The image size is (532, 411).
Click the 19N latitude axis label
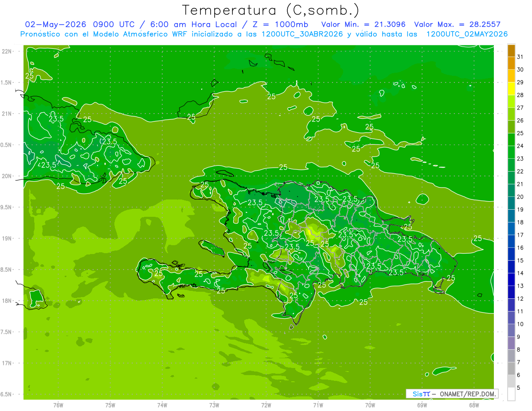8,239
